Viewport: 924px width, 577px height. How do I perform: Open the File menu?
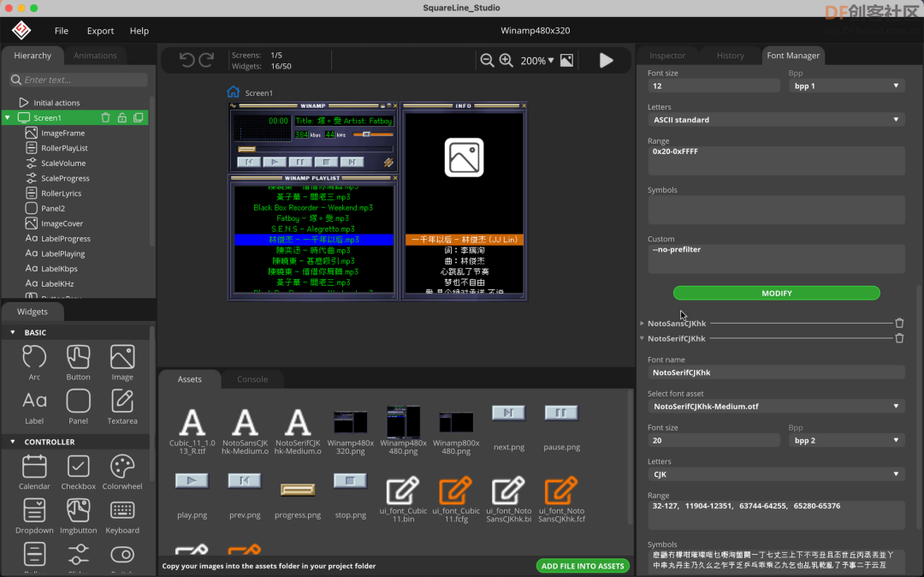pos(62,31)
